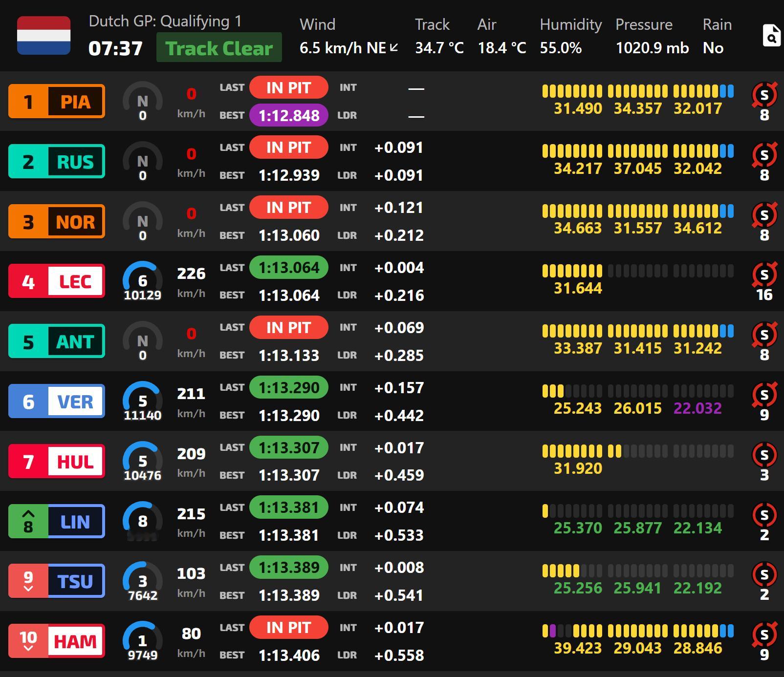Click HAM's sector mini-segment bar
784x677 pixels.
(x=638, y=631)
